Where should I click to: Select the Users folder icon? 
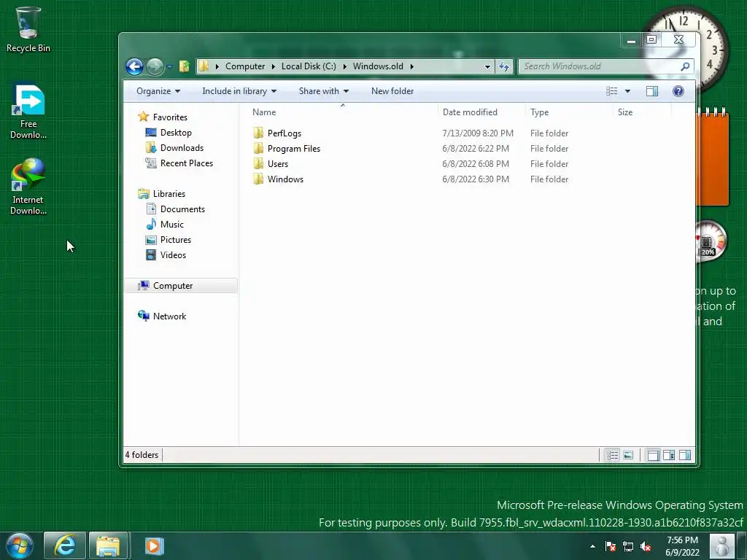coord(258,163)
